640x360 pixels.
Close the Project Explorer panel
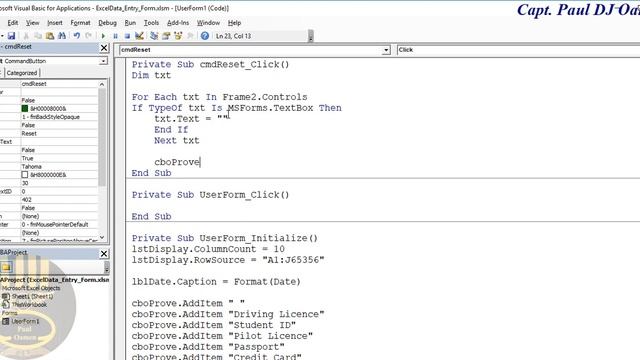point(104,253)
